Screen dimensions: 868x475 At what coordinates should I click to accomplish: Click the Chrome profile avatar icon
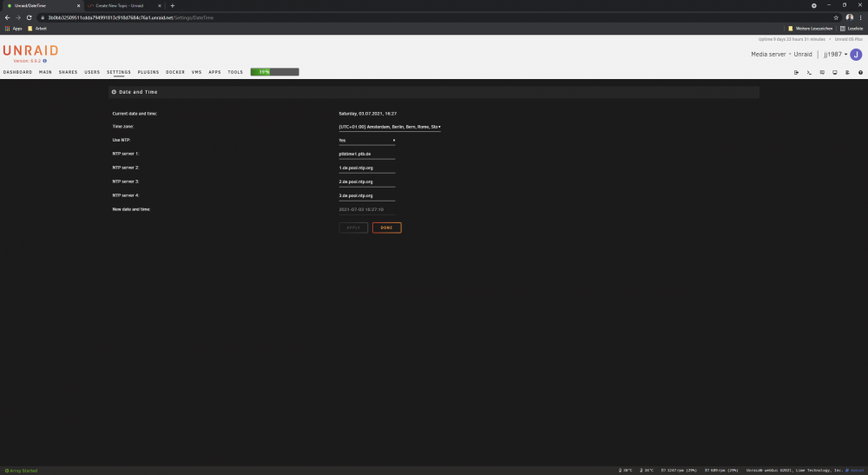(x=849, y=17)
